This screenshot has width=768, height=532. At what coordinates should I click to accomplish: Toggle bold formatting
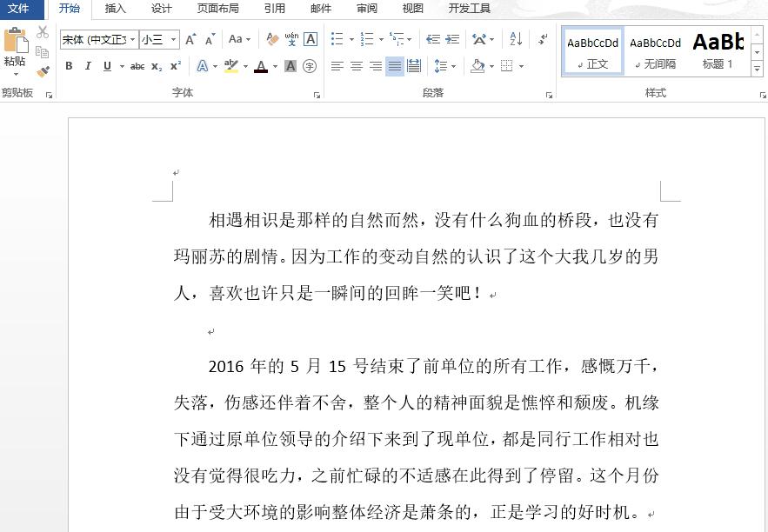69,66
